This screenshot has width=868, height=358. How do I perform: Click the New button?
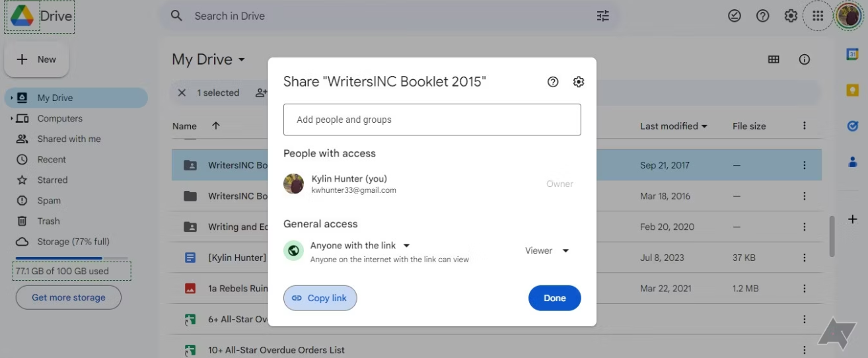tap(37, 59)
